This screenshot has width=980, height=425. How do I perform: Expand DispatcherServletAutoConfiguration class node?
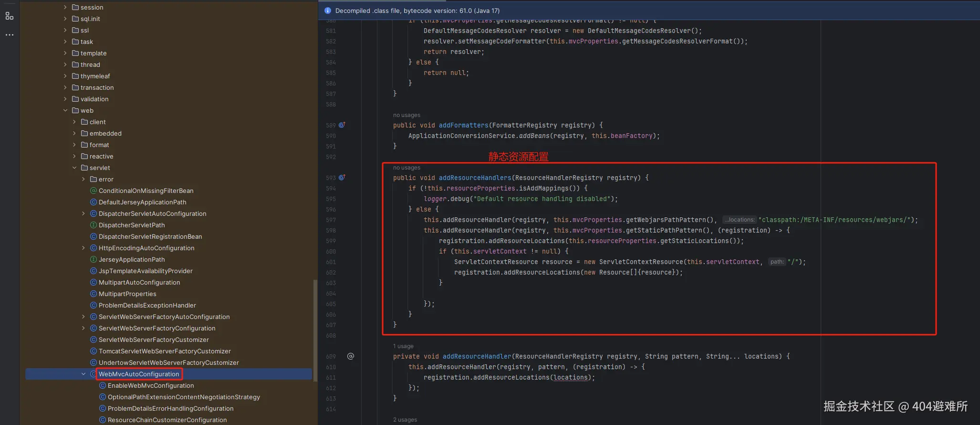point(83,213)
